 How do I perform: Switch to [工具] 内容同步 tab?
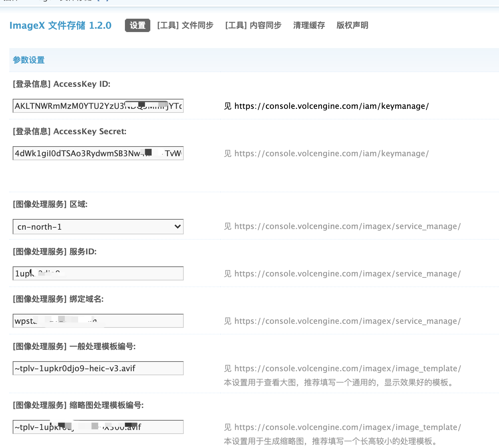(254, 25)
